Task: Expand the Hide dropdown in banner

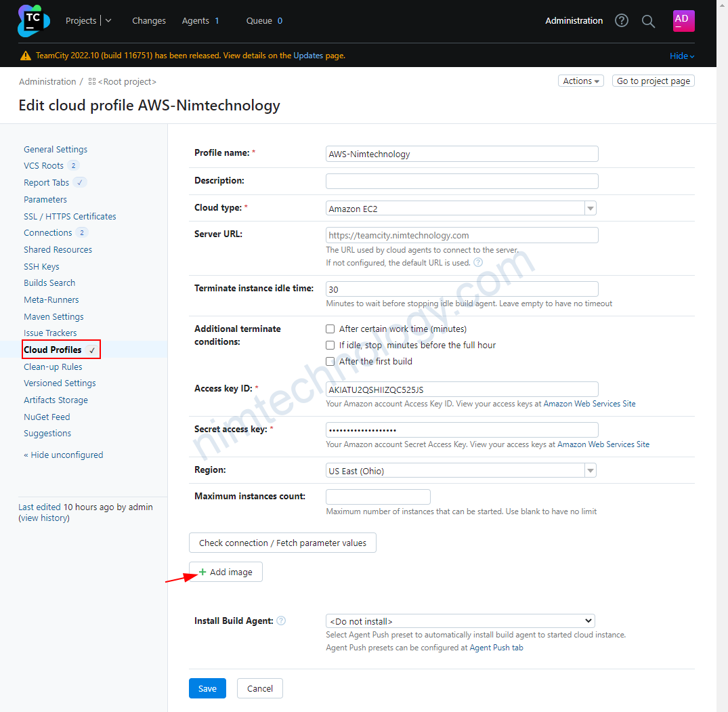Action: point(681,56)
